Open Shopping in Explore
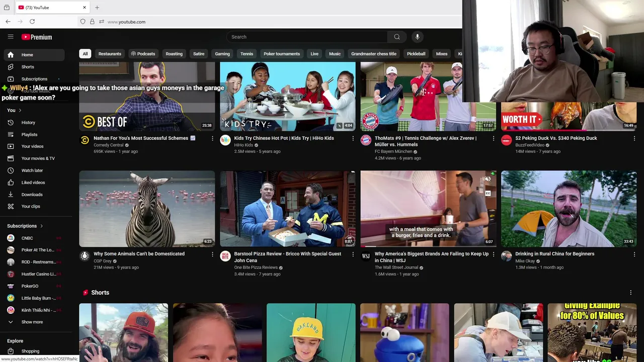644x362 pixels. pyautogui.click(x=34, y=351)
